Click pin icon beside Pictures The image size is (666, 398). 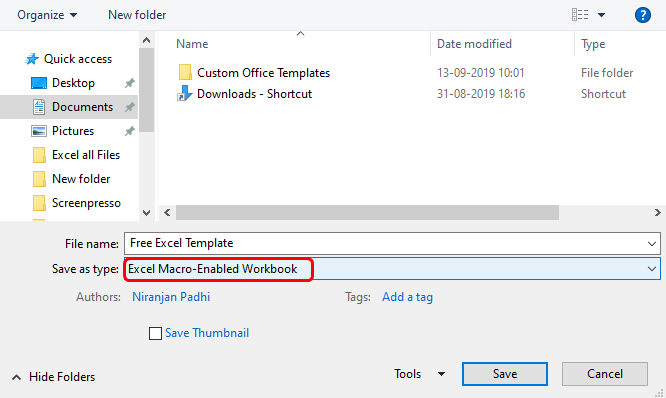(130, 131)
